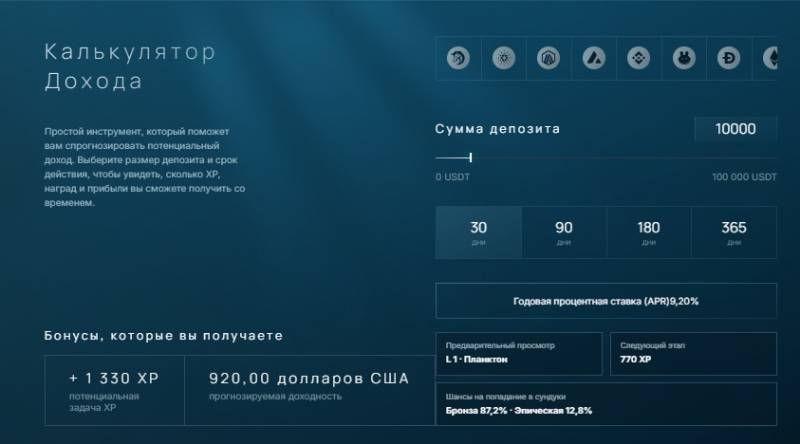
Task: Click the потенциальная задача XP caption
Action: pyautogui.click(x=104, y=402)
